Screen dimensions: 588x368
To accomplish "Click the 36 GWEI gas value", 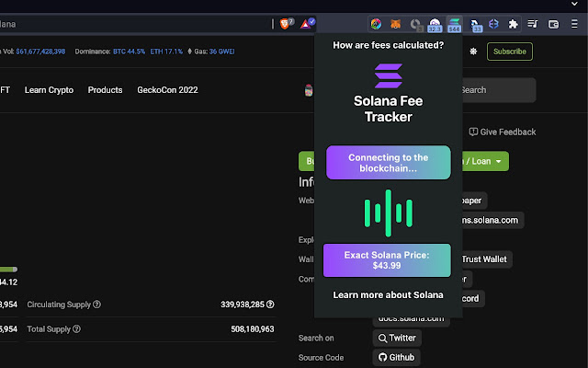I will point(222,52).
